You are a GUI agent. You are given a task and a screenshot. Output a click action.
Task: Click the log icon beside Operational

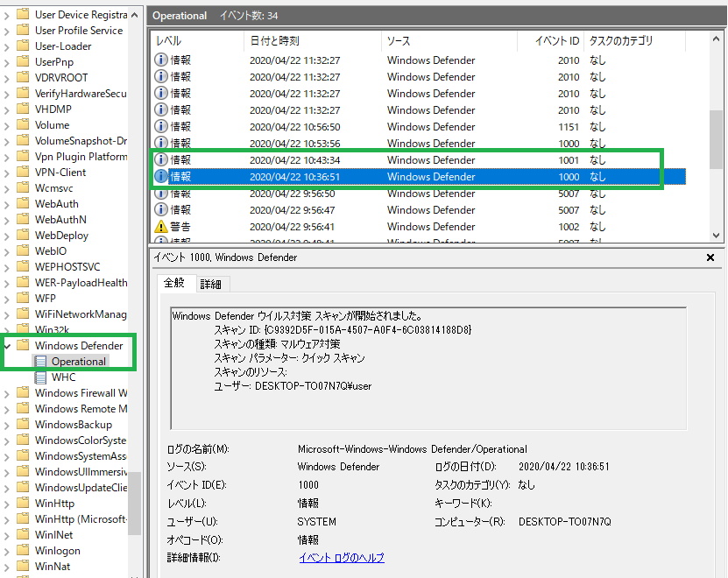pyautogui.click(x=41, y=361)
